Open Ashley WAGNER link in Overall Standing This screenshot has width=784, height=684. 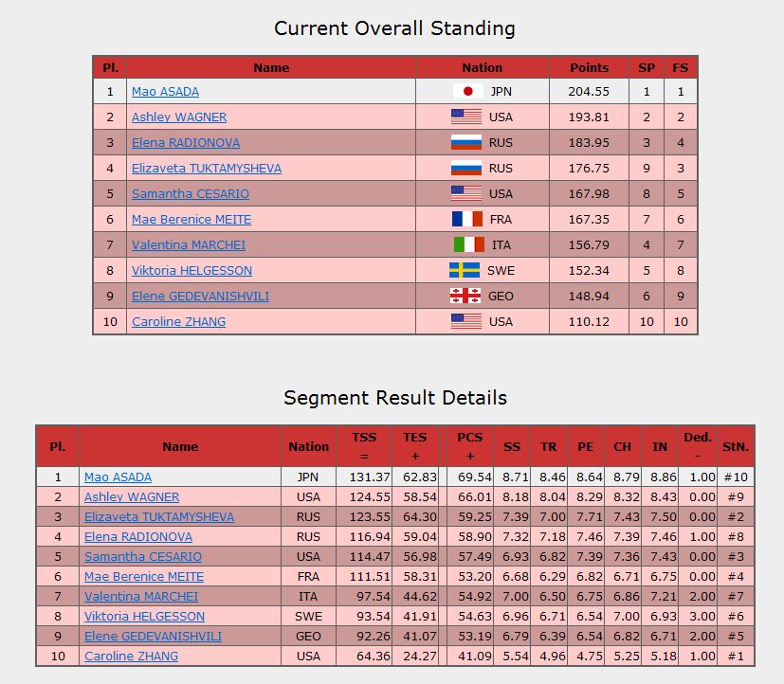click(x=179, y=117)
